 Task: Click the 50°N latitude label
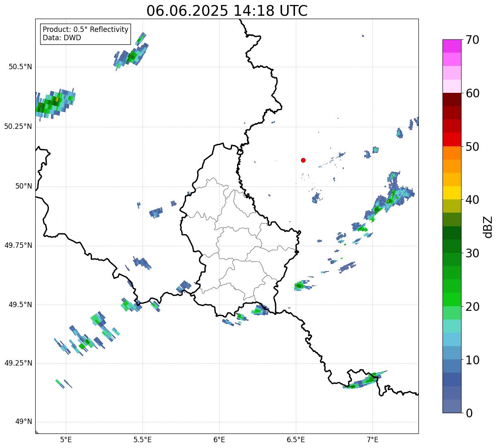coord(24,186)
